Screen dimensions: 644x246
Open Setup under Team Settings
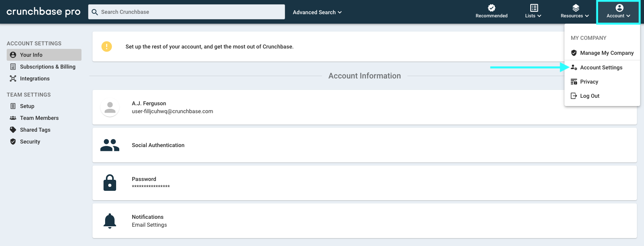(x=44, y=106)
